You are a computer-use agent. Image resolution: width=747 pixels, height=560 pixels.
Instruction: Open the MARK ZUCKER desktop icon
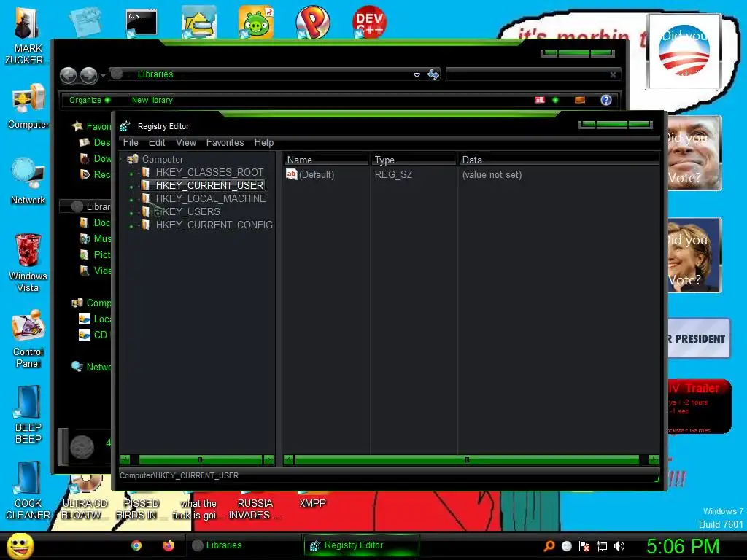coord(27,36)
